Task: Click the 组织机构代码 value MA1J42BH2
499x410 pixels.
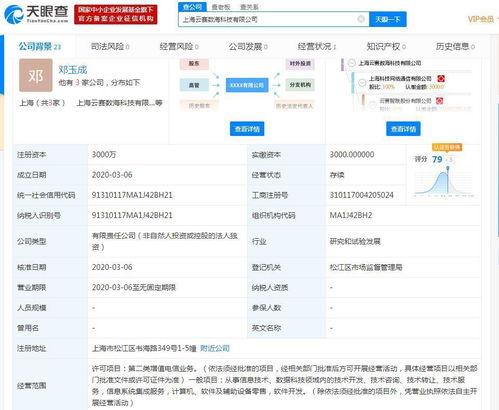Action: (351, 215)
